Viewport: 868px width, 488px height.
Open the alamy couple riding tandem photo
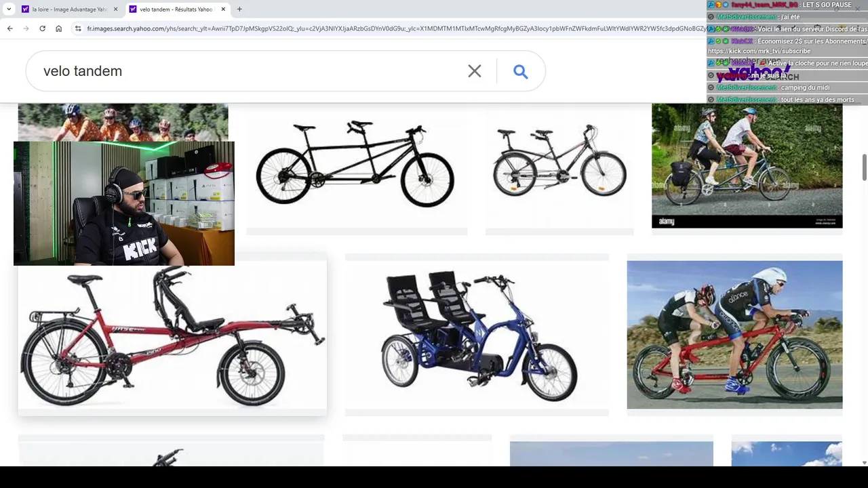coord(747,165)
